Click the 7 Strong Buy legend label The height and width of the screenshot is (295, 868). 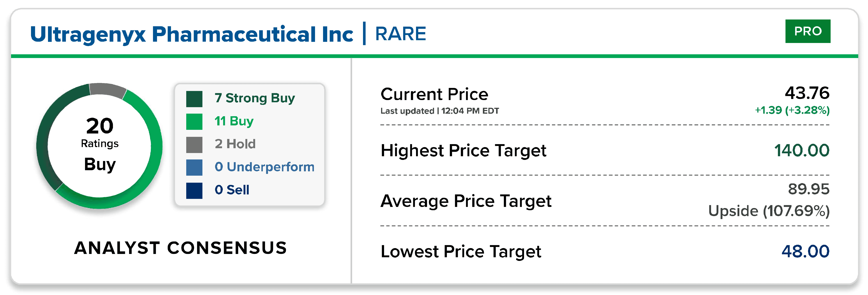pyautogui.click(x=255, y=98)
